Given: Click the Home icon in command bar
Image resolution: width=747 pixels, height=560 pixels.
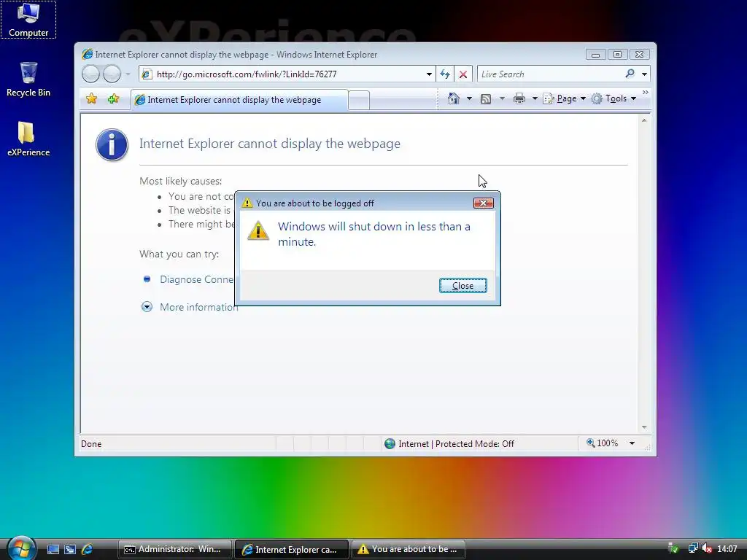Looking at the screenshot, I should 454,98.
